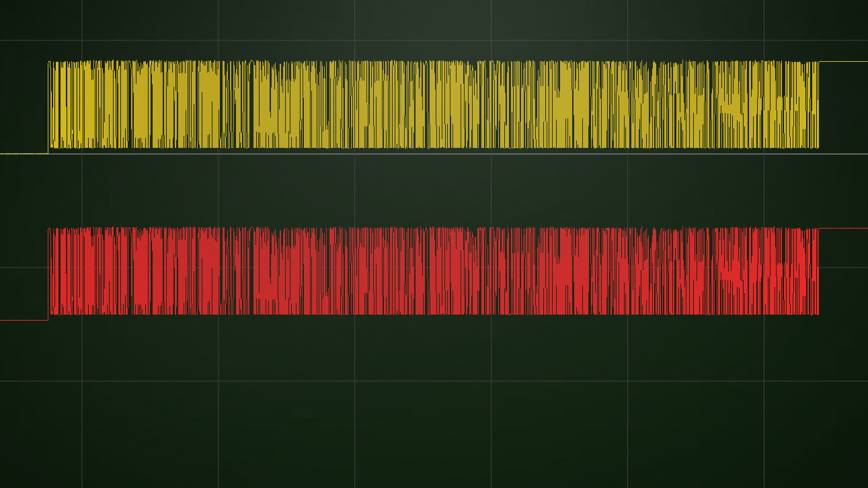
Task: Click the top-left grid line intersection
Action: 82,41
